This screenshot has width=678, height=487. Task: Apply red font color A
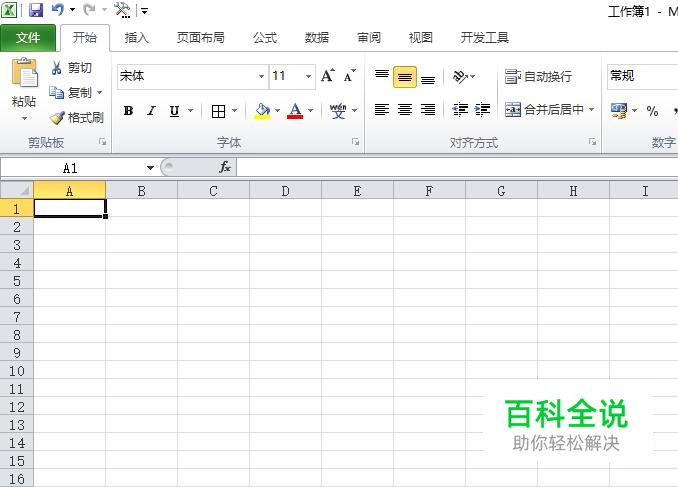coord(295,111)
